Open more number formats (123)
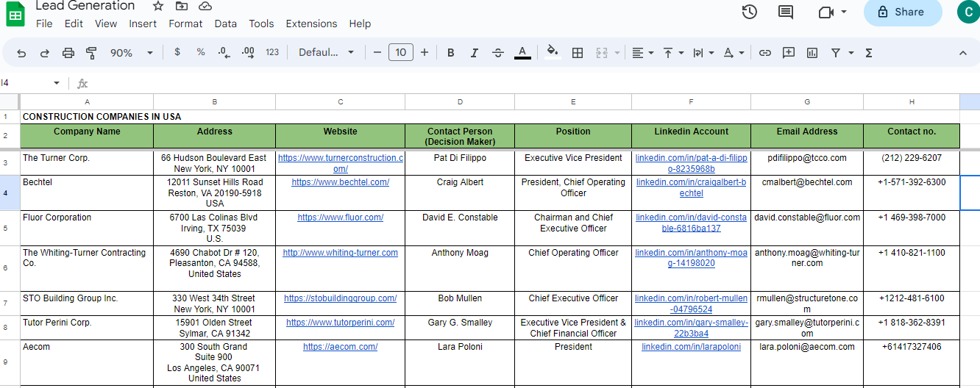Image resolution: width=980 pixels, height=388 pixels. coord(272,52)
